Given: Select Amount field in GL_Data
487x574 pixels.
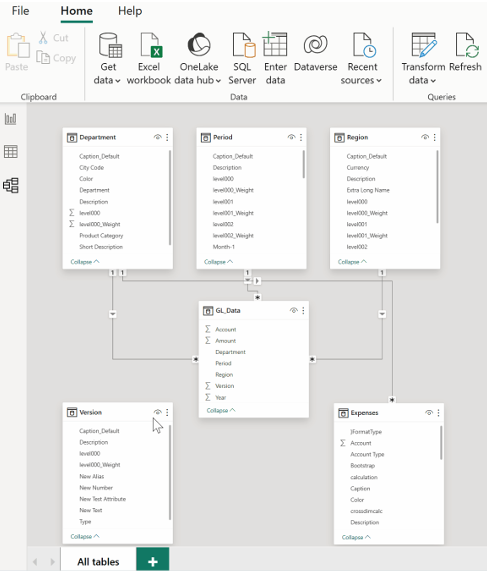Looking at the screenshot, I should click(x=226, y=341).
